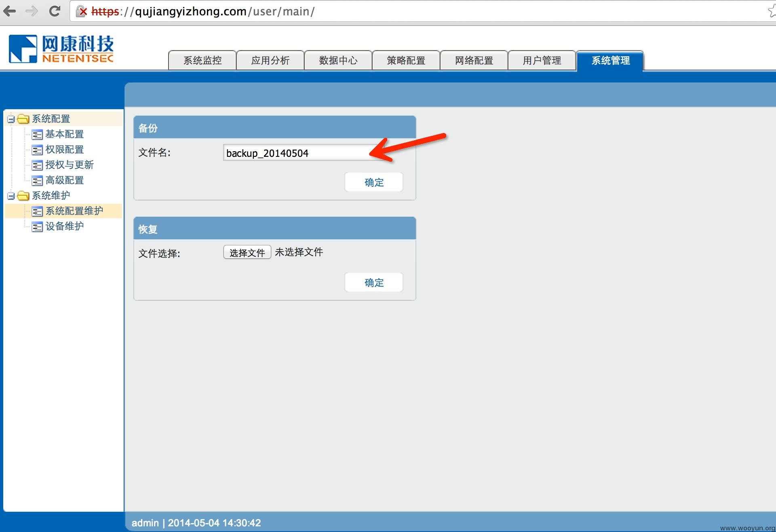The image size is (776, 532).
Task: Open the 系统监控 tab
Action: (x=202, y=61)
